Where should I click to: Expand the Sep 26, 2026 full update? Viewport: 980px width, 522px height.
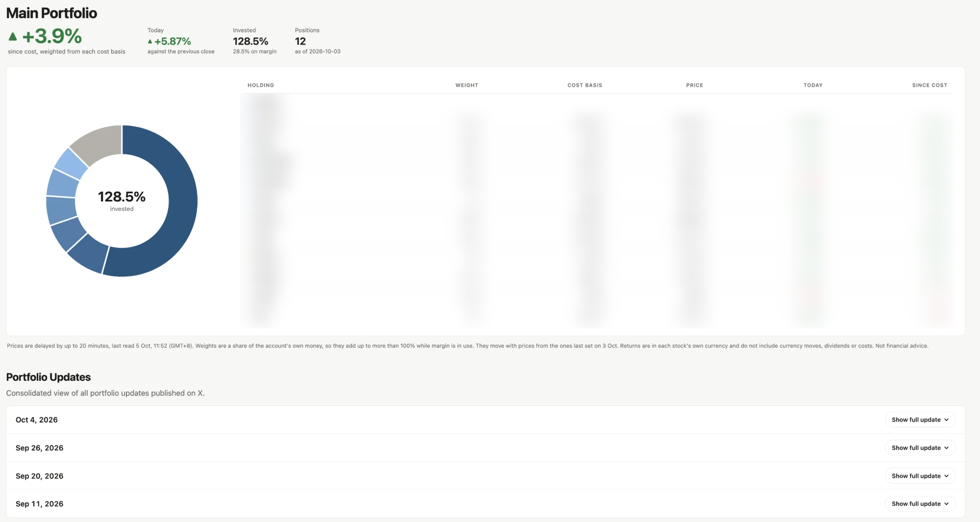920,447
